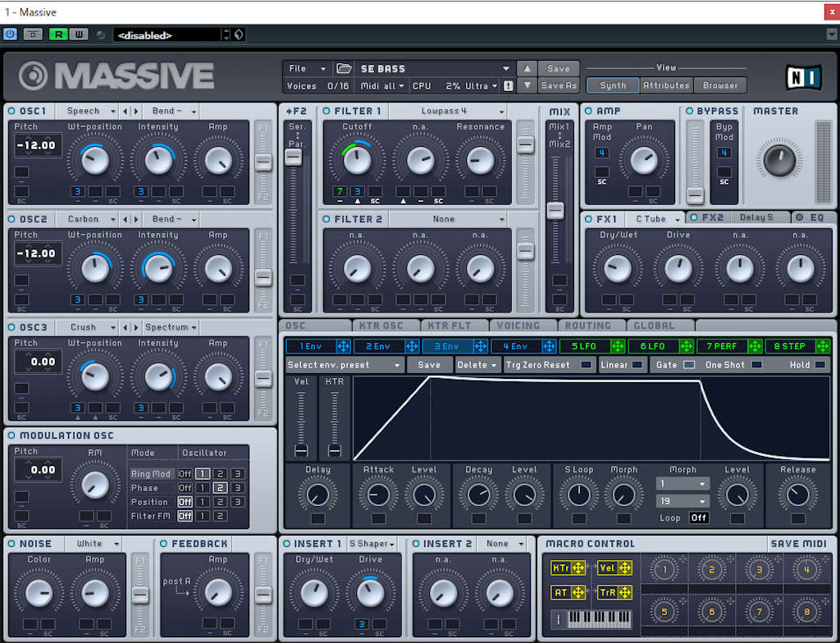Click the Mix1/Mix2 fader handle

(x=555, y=211)
